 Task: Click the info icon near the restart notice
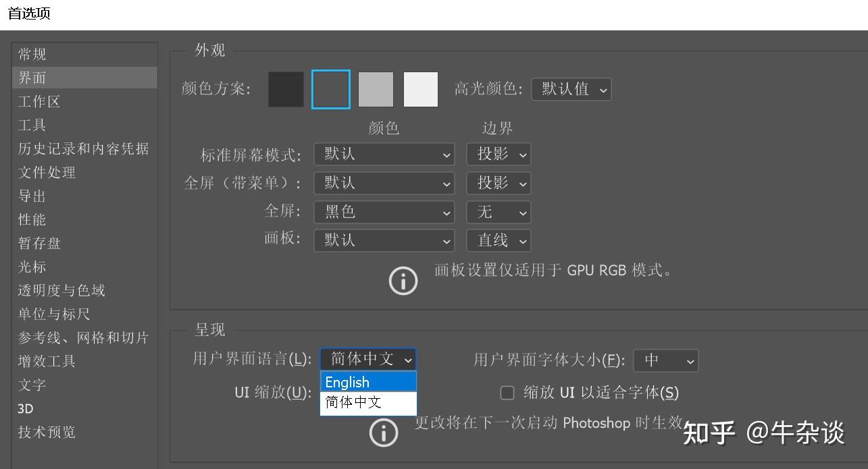[384, 433]
